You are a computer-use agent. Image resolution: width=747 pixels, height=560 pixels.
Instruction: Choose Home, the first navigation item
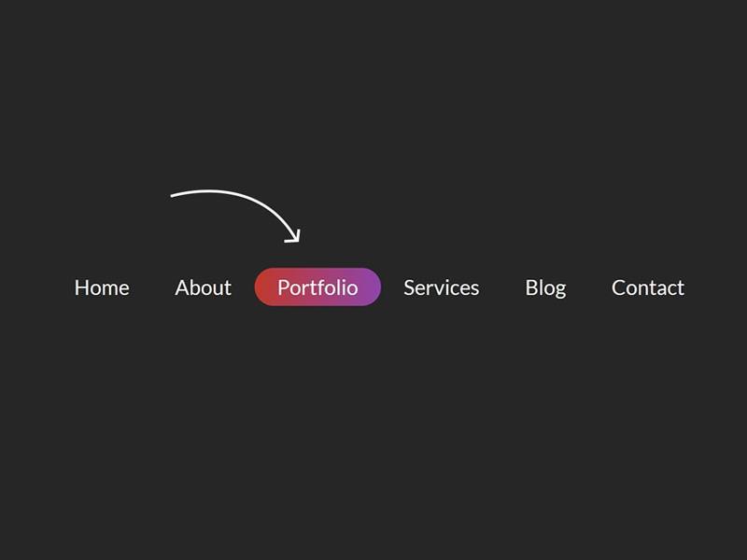(x=102, y=287)
